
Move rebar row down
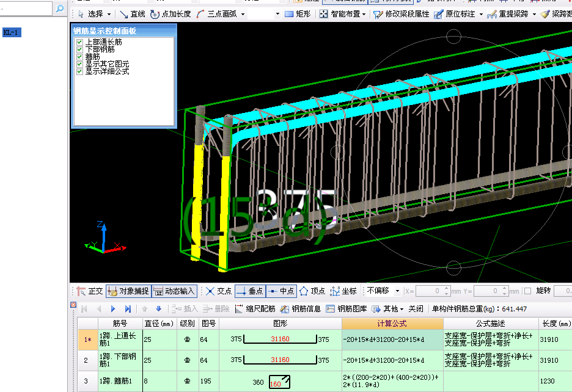(159, 309)
